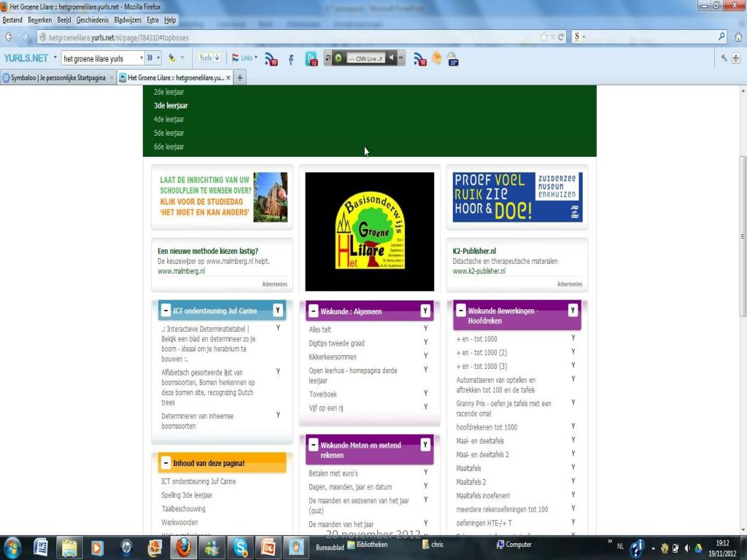Open the Links toolbar dropdown
This screenshot has height=560, width=747.
click(x=244, y=58)
